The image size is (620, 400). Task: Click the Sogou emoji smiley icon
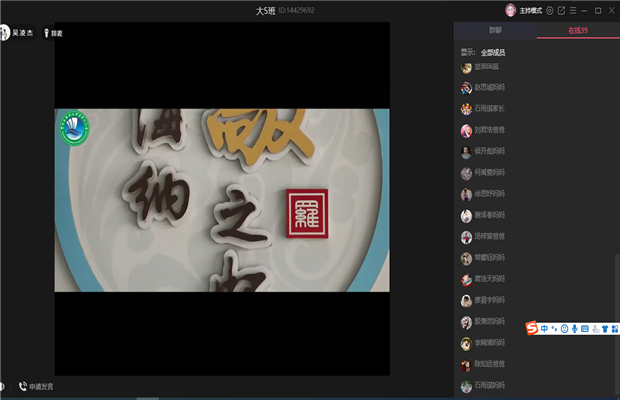click(564, 329)
